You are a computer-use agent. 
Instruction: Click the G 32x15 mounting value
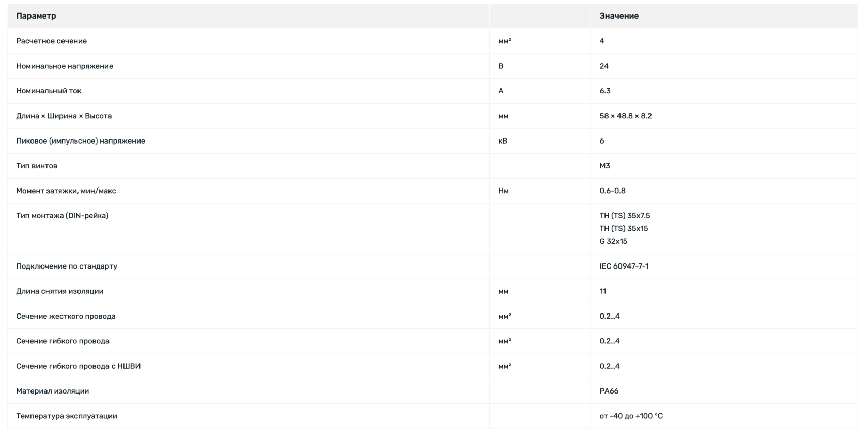(613, 241)
